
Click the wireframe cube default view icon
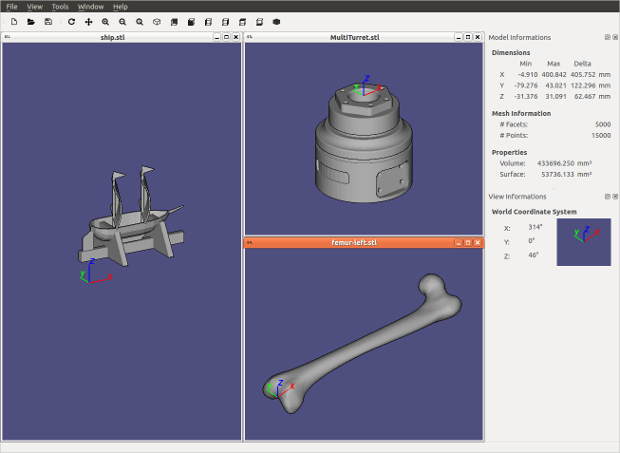click(157, 22)
